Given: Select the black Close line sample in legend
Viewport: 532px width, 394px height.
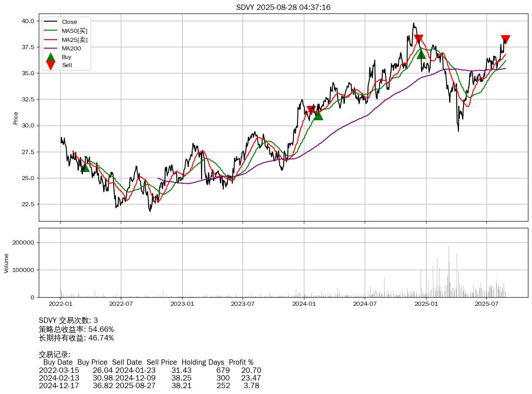Looking at the screenshot, I should pyautogui.click(x=50, y=22).
